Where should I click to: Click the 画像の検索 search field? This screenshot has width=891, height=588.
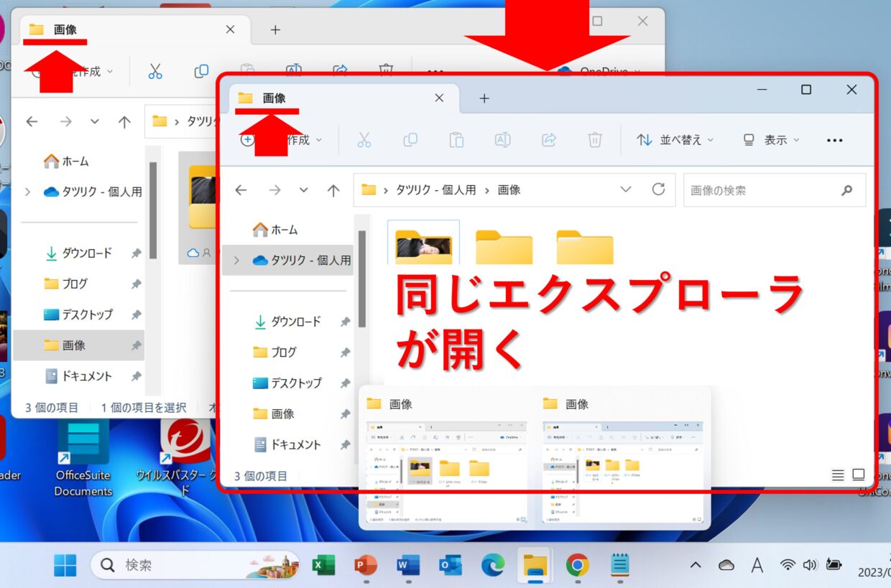775,190
